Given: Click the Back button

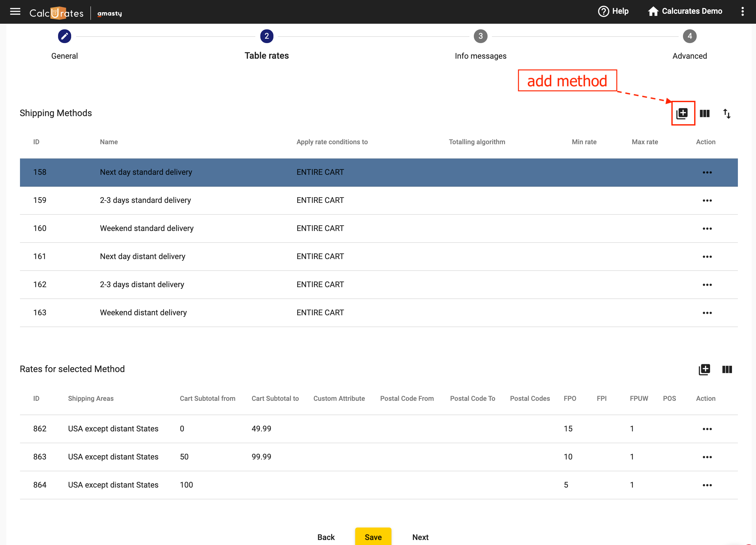Looking at the screenshot, I should (x=326, y=537).
